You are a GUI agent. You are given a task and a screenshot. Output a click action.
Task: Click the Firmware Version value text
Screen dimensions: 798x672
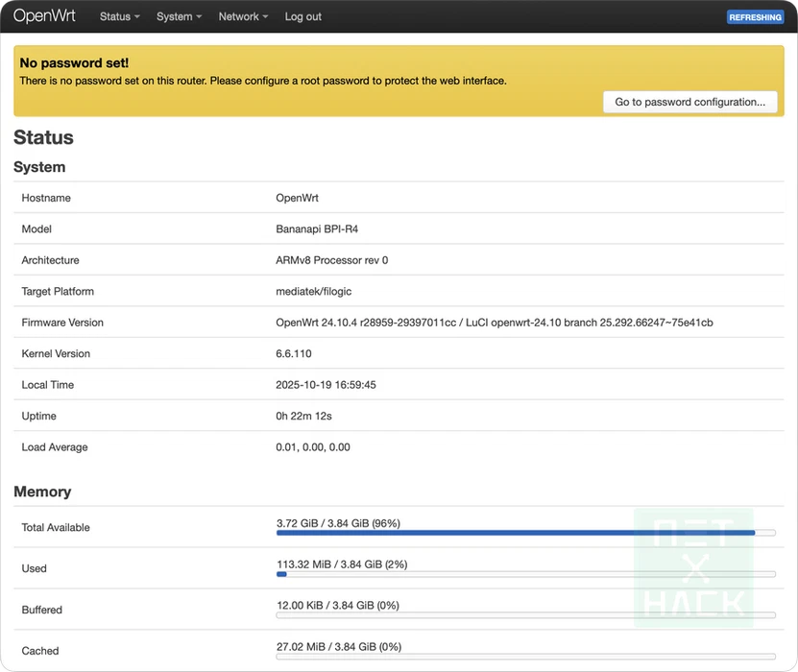[494, 323]
